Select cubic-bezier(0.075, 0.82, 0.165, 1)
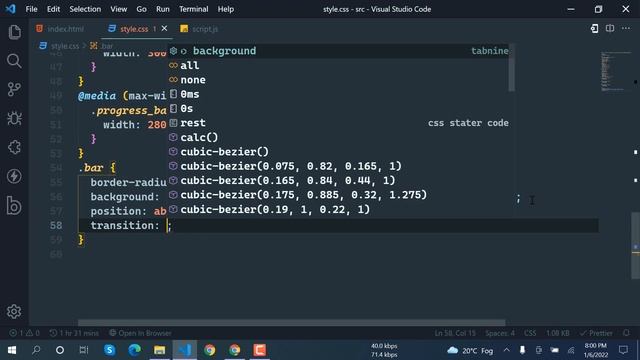The width and height of the screenshot is (640, 360). point(339,166)
